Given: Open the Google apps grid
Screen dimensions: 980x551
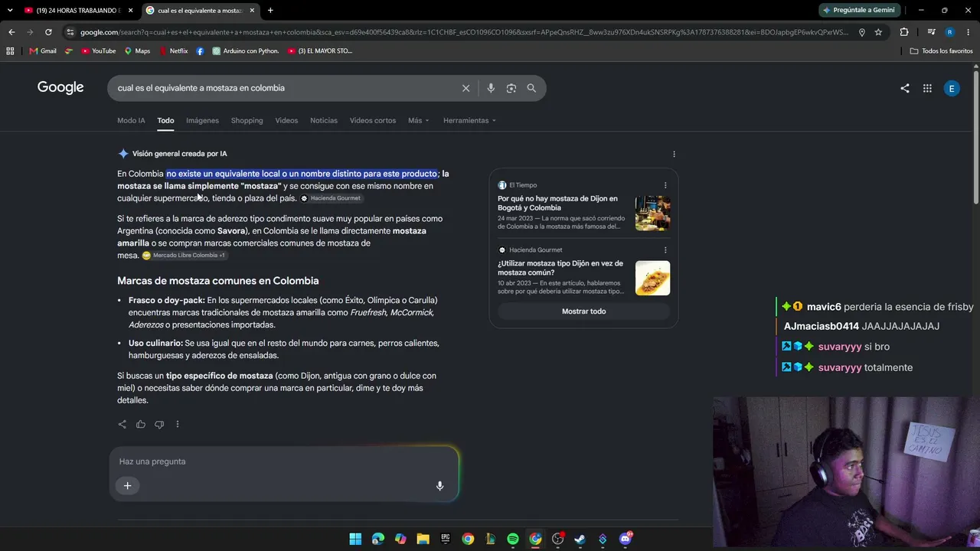Looking at the screenshot, I should [927, 88].
